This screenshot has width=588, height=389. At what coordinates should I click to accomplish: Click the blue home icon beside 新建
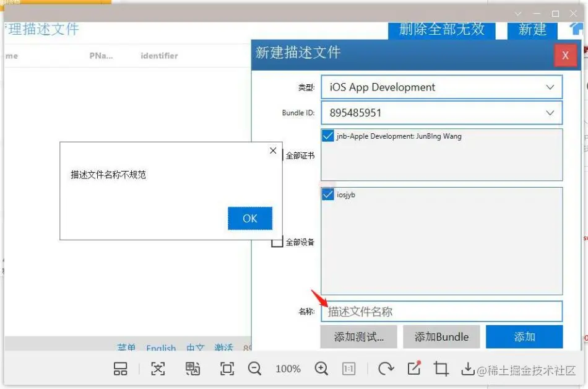576,28
